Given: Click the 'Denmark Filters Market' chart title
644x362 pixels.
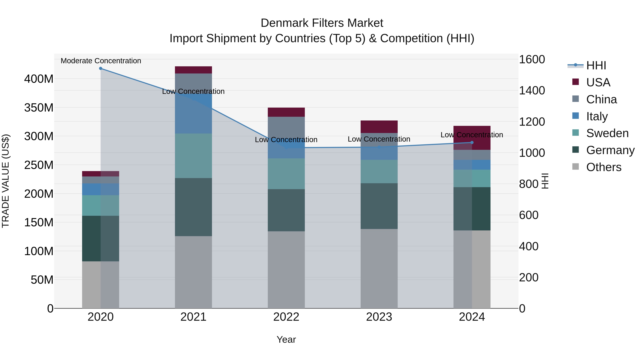Looking at the screenshot, I should click(x=322, y=23).
